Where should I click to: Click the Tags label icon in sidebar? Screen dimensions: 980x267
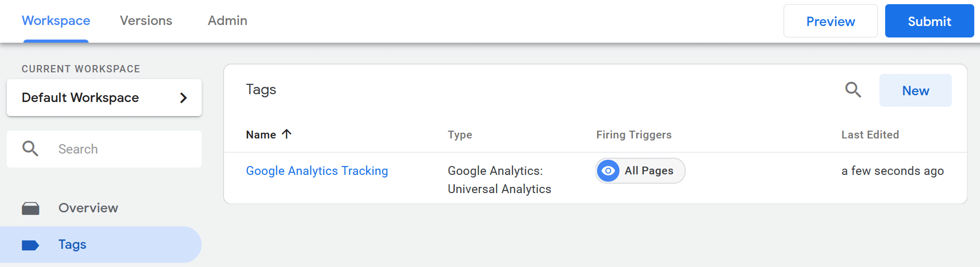(31, 245)
